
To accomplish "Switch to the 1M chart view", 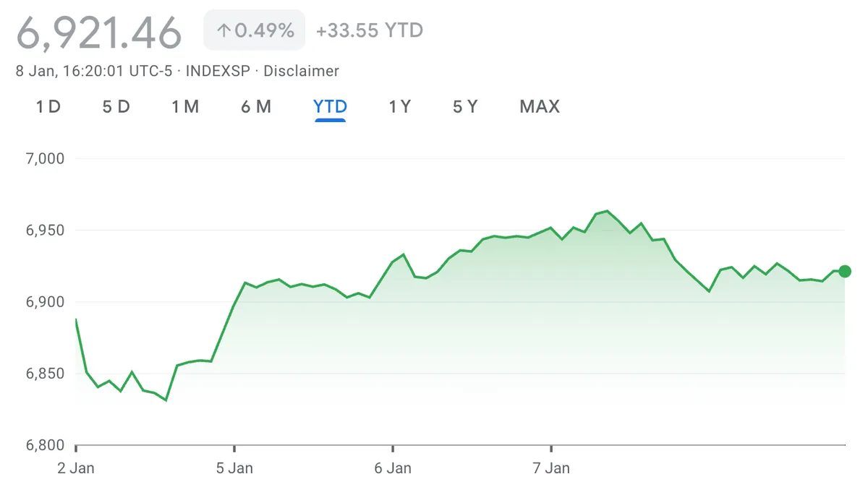I will click(x=185, y=106).
